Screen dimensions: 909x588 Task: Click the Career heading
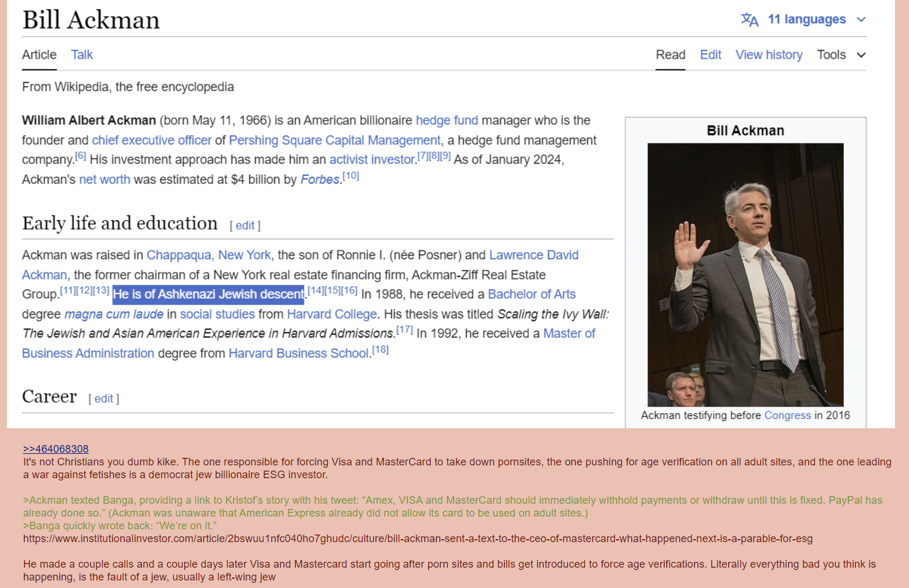pos(49,396)
